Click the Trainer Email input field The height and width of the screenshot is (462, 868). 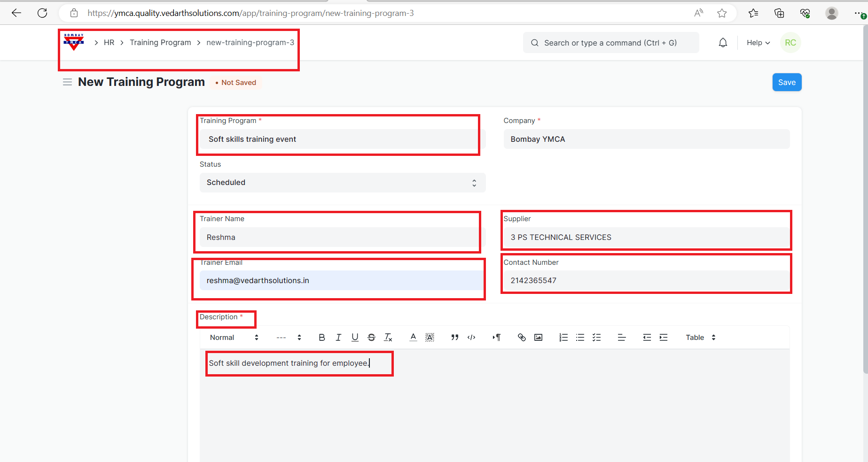[341, 281]
